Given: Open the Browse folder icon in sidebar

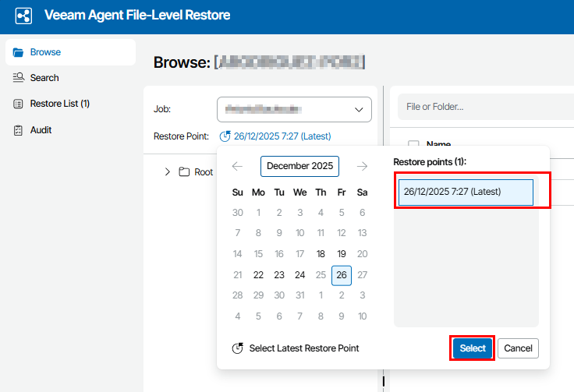Looking at the screenshot, I should [x=18, y=52].
